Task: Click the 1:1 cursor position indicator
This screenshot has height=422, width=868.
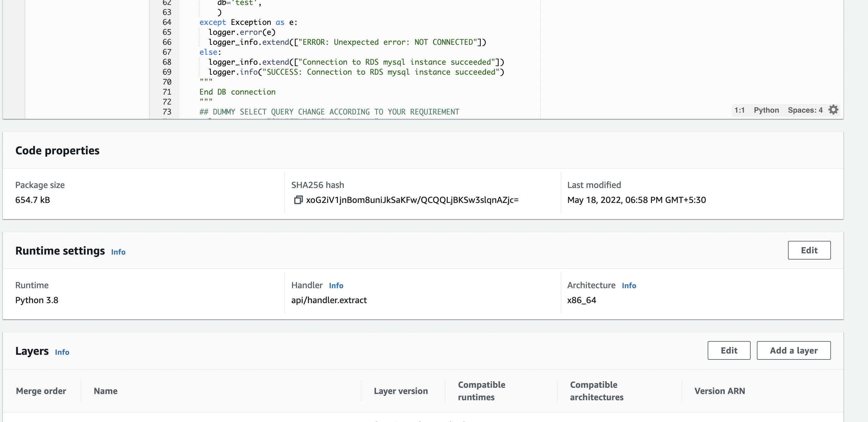Action: [x=740, y=110]
